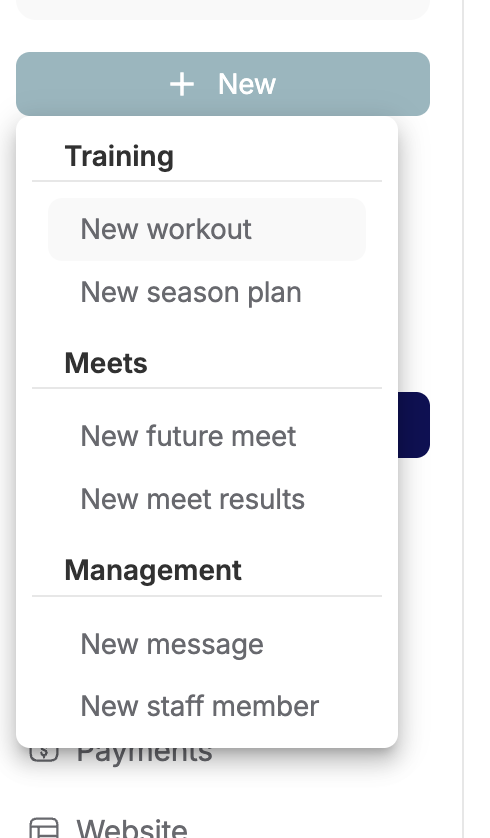Screen dimensions: 490x838
Task: Open New message from Management section
Action: pyautogui.click(x=207, y=643)
